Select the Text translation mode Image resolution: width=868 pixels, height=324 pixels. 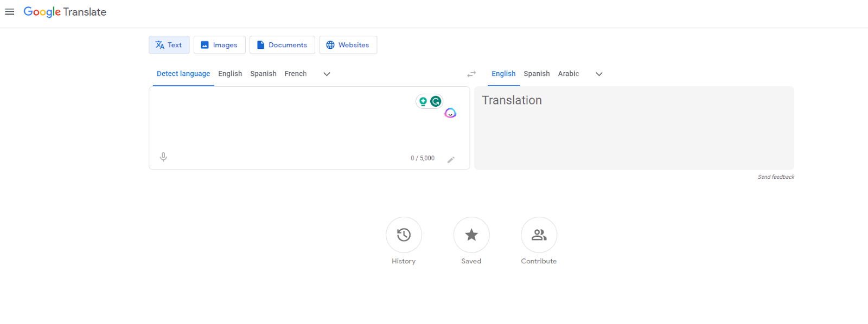(169, 45)
